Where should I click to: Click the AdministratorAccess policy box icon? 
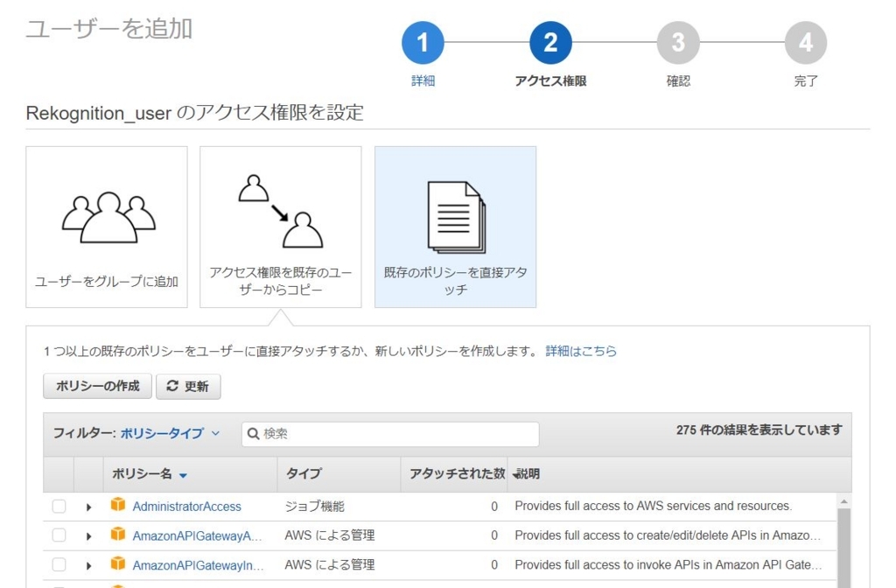pyautogui.click(x=118, y=505)
